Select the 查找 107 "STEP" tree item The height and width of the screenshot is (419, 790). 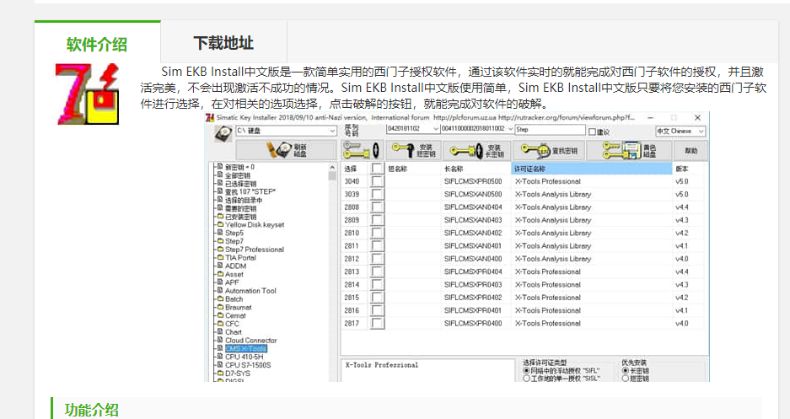pos(250,192)
